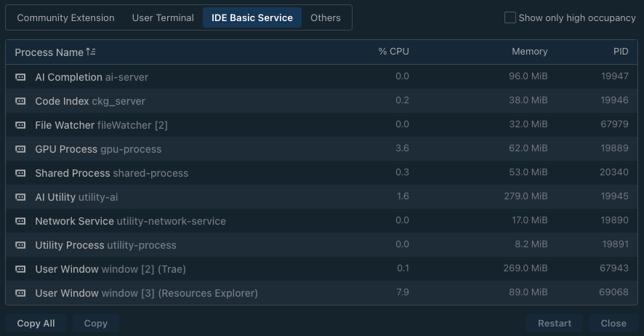
Task: Sort processes by Memory column
Action: [x=529, y=52]
